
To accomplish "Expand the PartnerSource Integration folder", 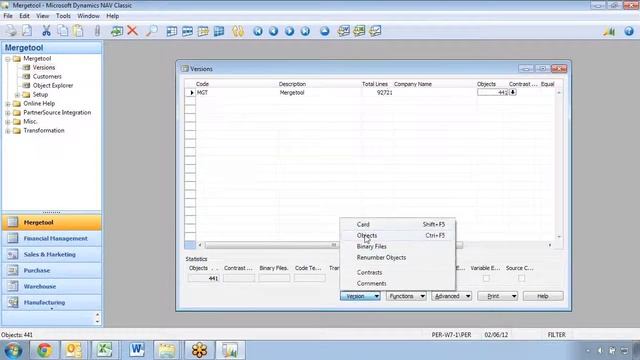I will 8,113.
